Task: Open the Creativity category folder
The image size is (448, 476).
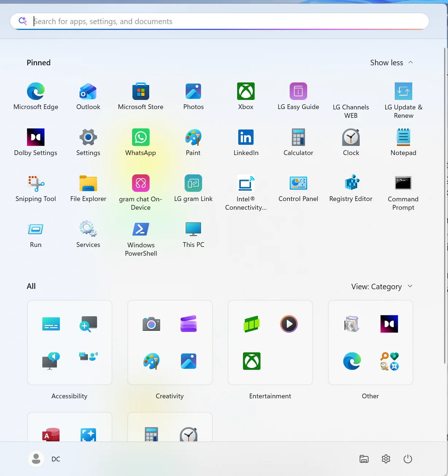Action: point(170,343)
